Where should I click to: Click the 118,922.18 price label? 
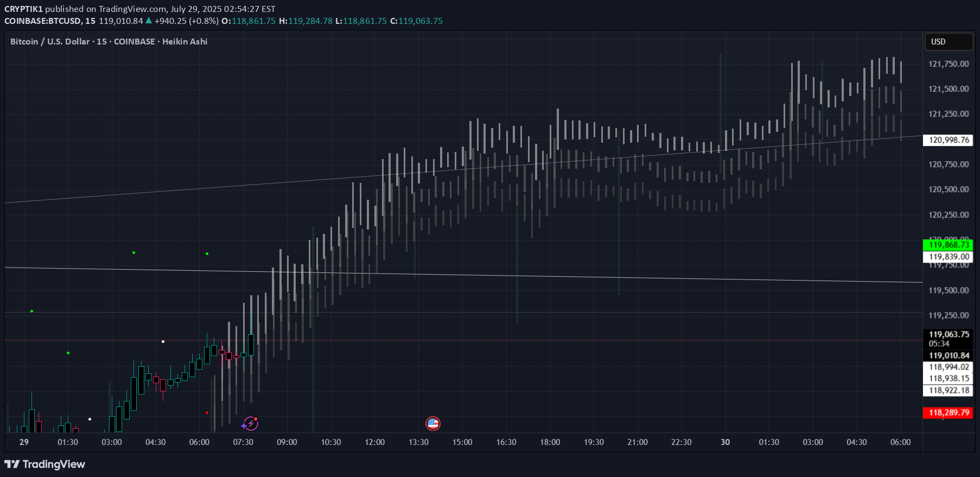(949, 390)
